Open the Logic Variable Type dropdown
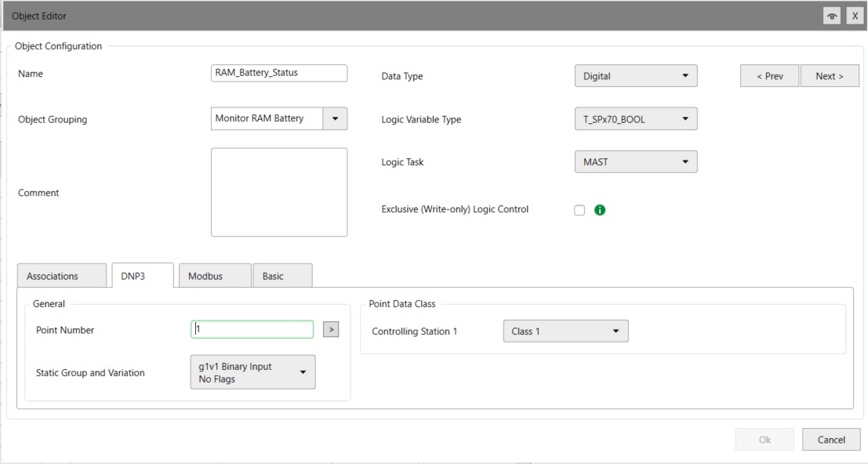 pyautogui.click(x=636, y=119)
